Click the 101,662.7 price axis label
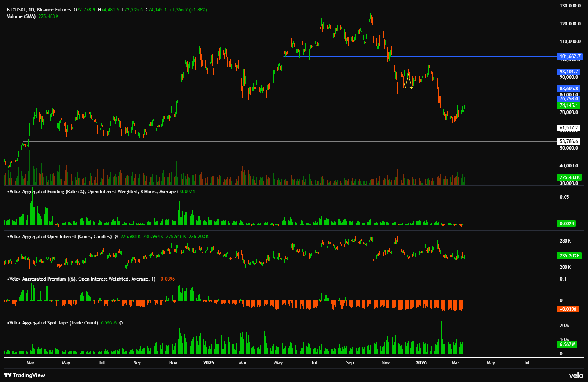This screenshot has width=588, height=382. [x=570, y=56]
